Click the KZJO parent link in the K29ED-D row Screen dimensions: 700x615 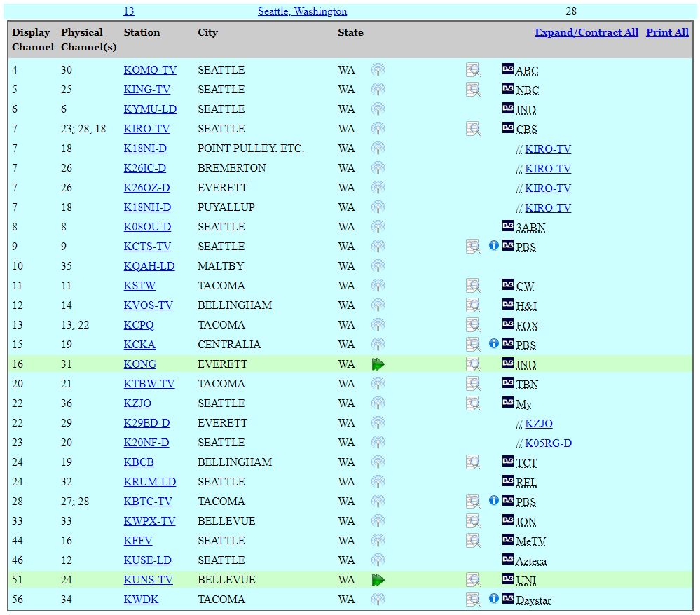(538, 424)
